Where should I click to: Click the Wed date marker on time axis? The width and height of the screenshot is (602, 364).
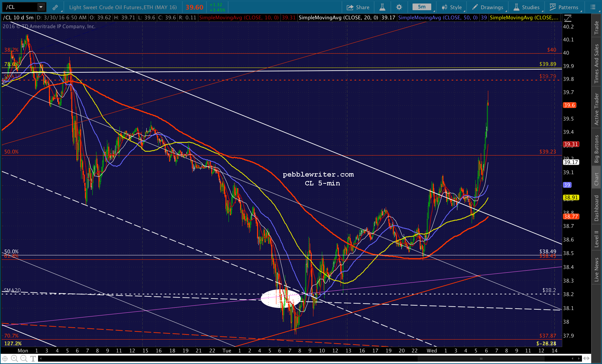(x=432, y=351)
